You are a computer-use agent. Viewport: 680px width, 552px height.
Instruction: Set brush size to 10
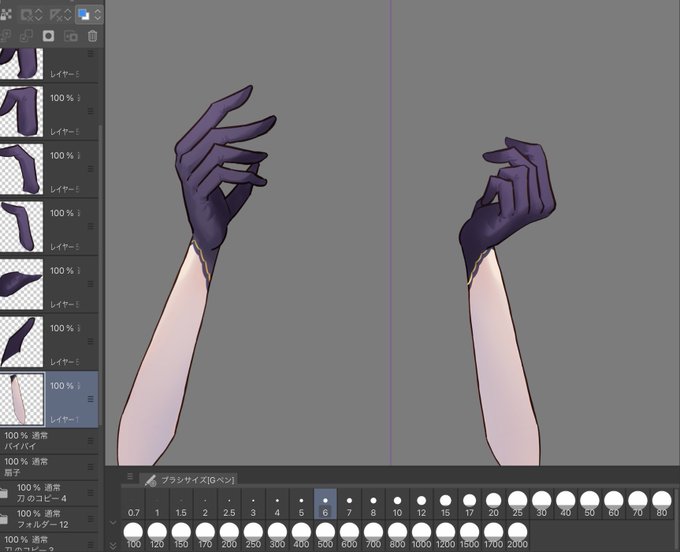[x=397, y=504]
